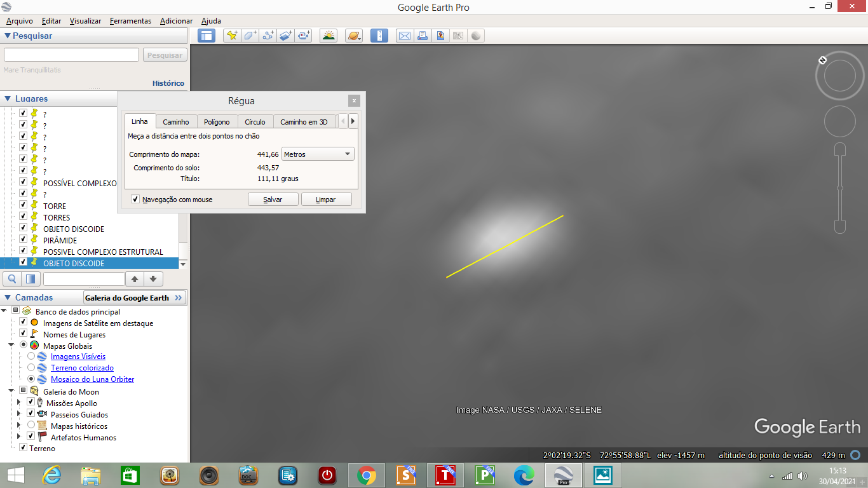Click the places filter input field
868x488 pixels.
coord(84,278)
